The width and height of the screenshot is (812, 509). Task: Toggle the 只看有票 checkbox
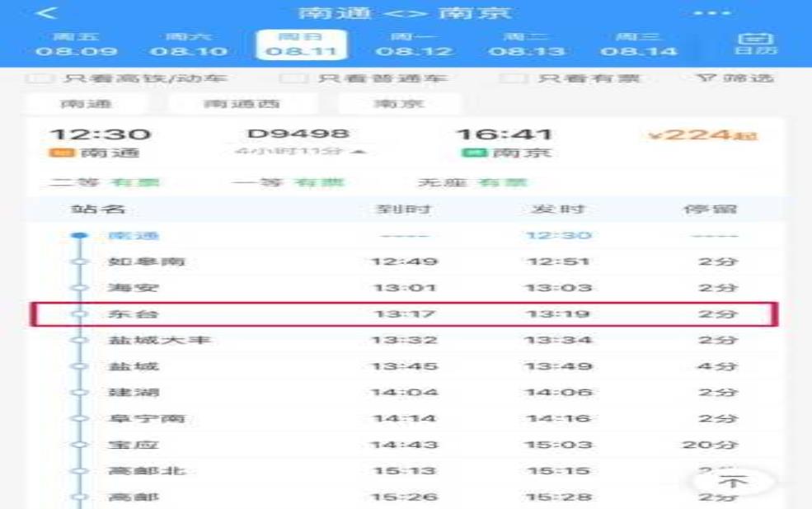[x=514, y=78]
